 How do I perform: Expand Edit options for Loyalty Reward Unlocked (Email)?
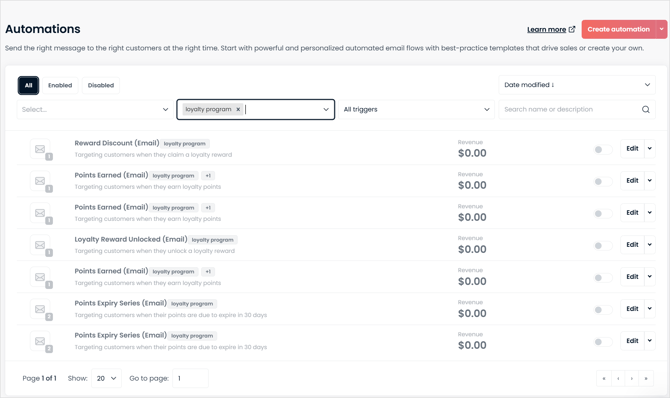coord(649,245)
